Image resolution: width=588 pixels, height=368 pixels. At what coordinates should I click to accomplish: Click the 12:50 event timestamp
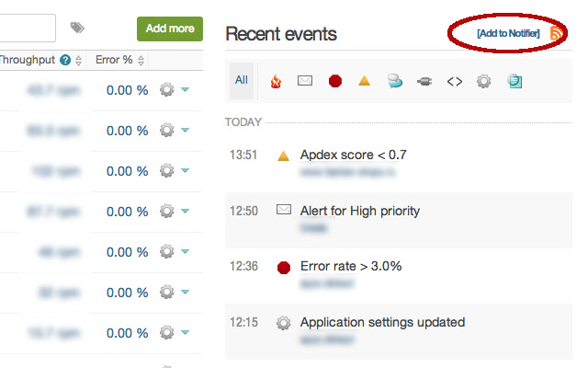coord(243,211)
